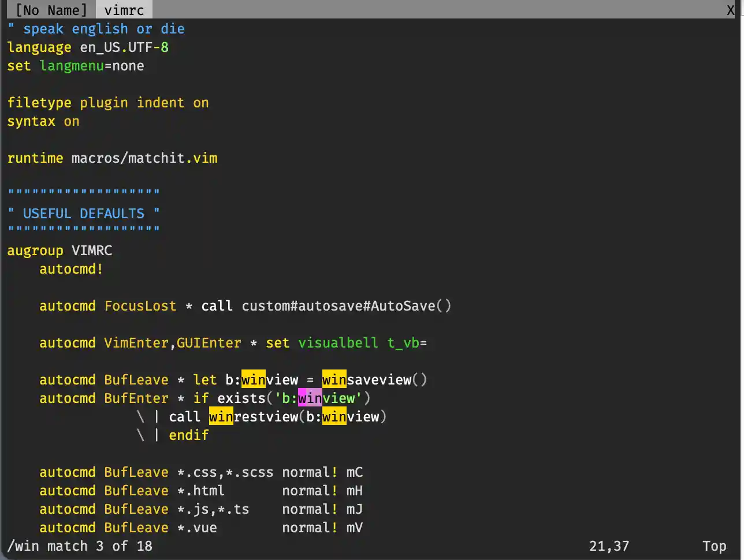Image resolution: width=744 pixels, height=560 pixels.
Task: Place cursor on 'augroup' keyword
Action: pyautogui.click(x=35, y=251)
